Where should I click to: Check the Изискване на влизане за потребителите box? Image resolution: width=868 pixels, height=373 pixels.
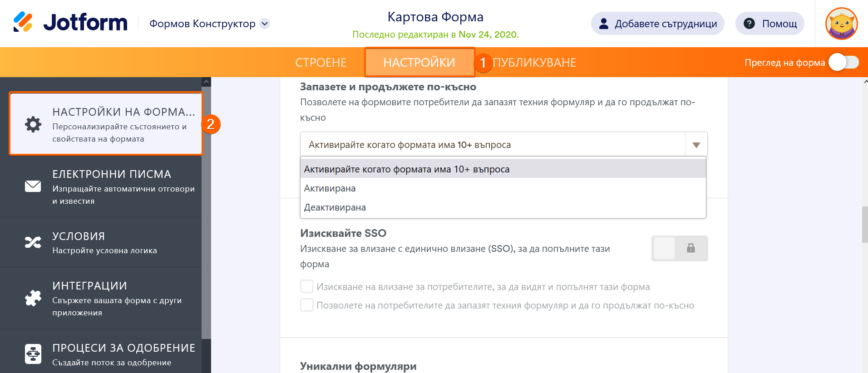click(x=307, y=286)
